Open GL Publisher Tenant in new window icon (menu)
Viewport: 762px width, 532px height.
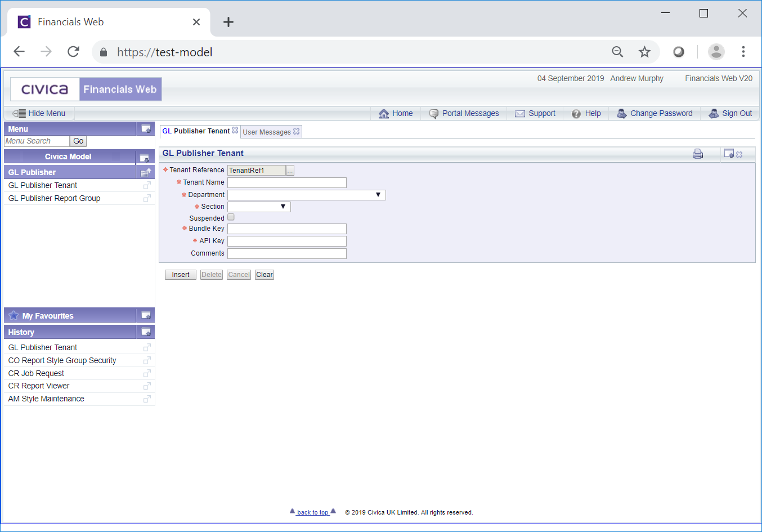(147, 185)
